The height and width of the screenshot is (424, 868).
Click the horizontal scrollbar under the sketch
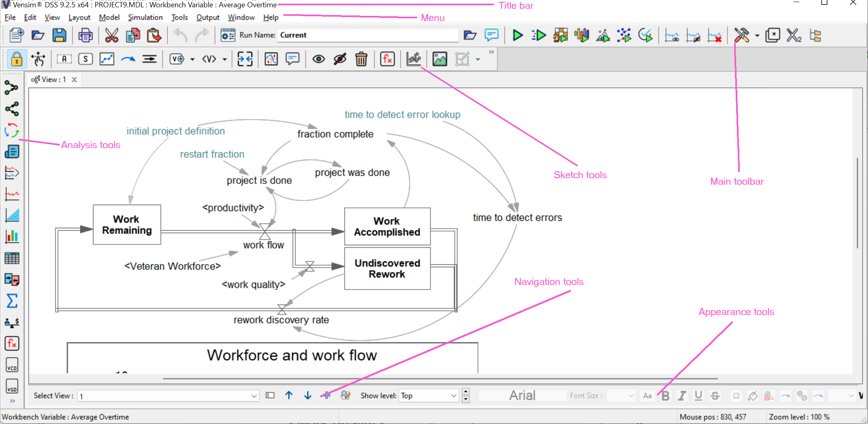[440, 379]
